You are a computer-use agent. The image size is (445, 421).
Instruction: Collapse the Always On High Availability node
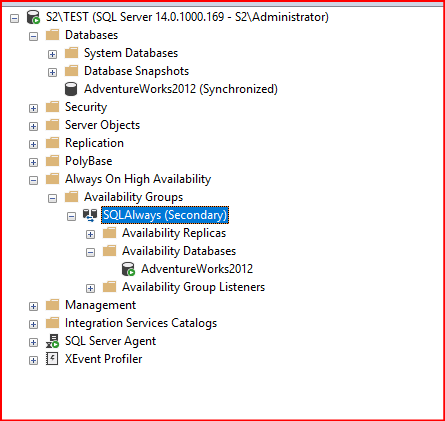[33, 180]
